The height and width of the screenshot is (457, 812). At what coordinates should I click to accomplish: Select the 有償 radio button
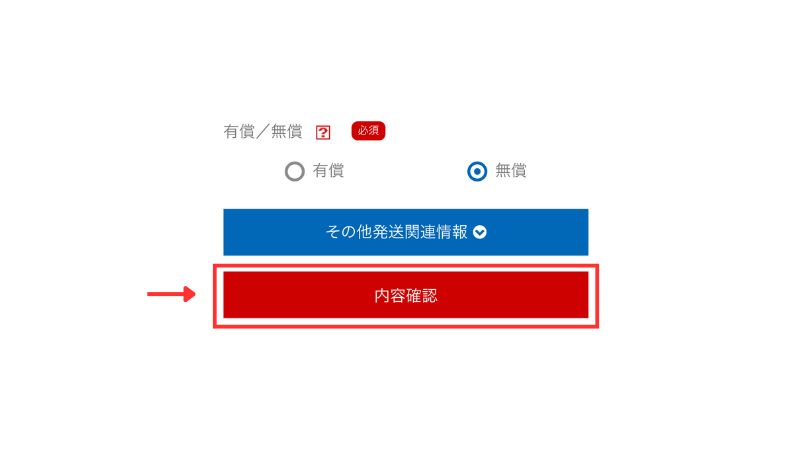[x=295, y=172]
